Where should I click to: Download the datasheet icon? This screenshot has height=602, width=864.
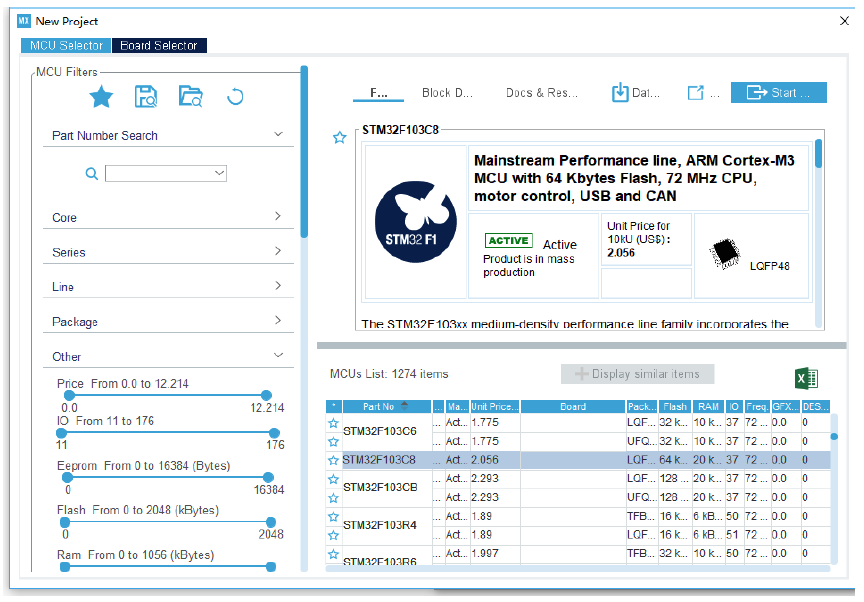pos(620,93)
